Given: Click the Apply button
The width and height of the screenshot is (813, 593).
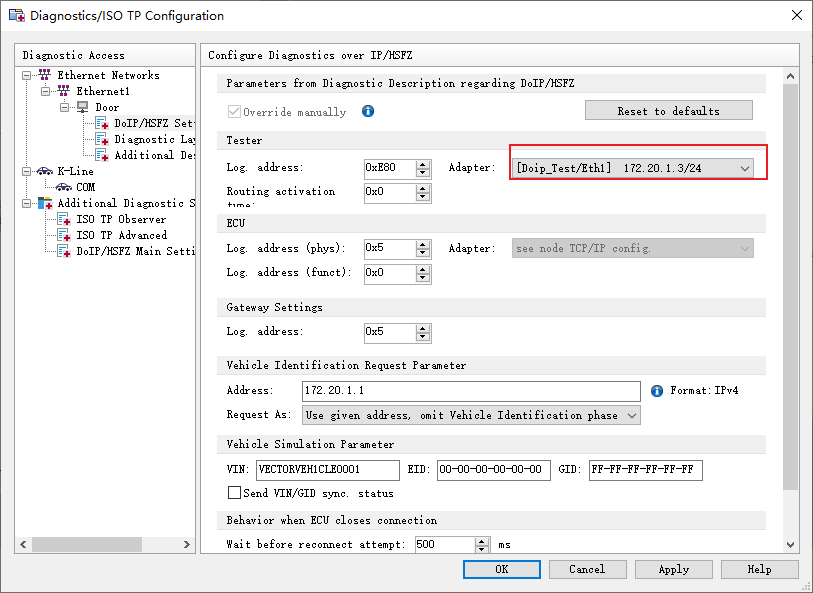Looking at the screenshot, I should pos(674,569).
